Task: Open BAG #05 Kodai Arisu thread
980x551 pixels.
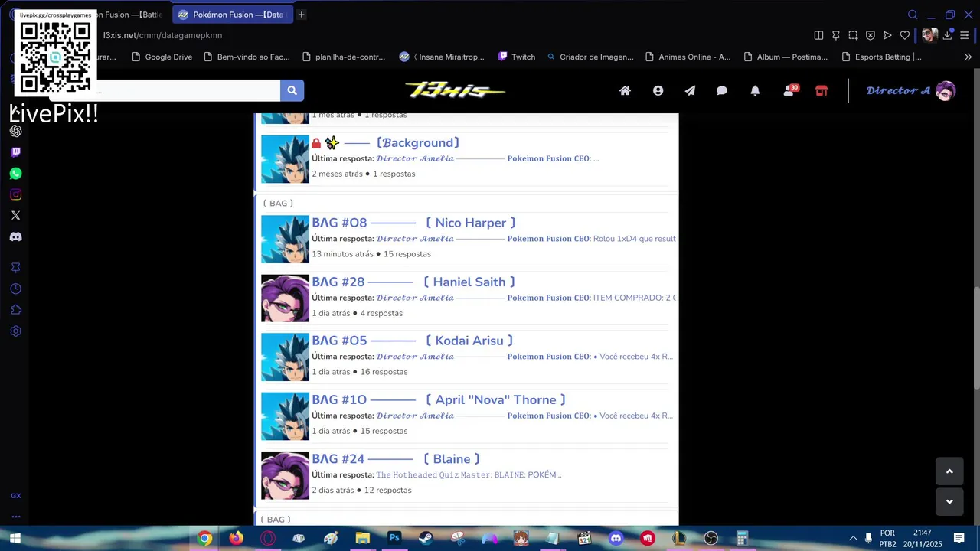Action: (x=413, y=341)
